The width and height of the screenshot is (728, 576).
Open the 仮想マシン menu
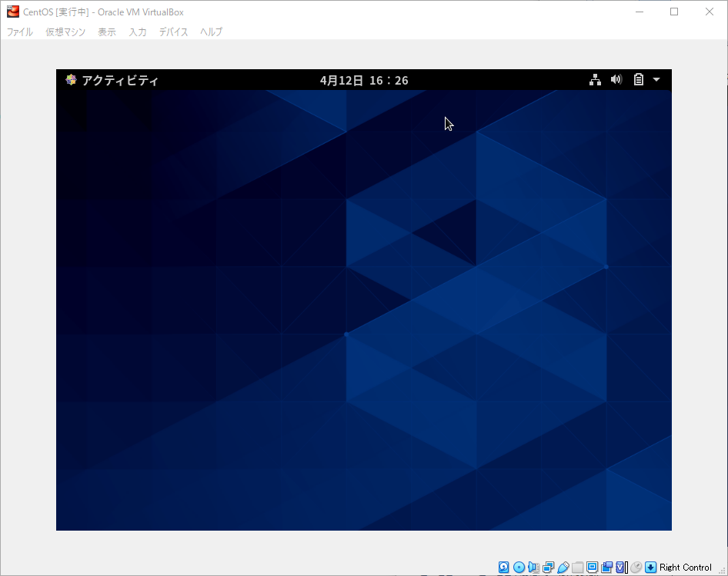coord(65,32)
